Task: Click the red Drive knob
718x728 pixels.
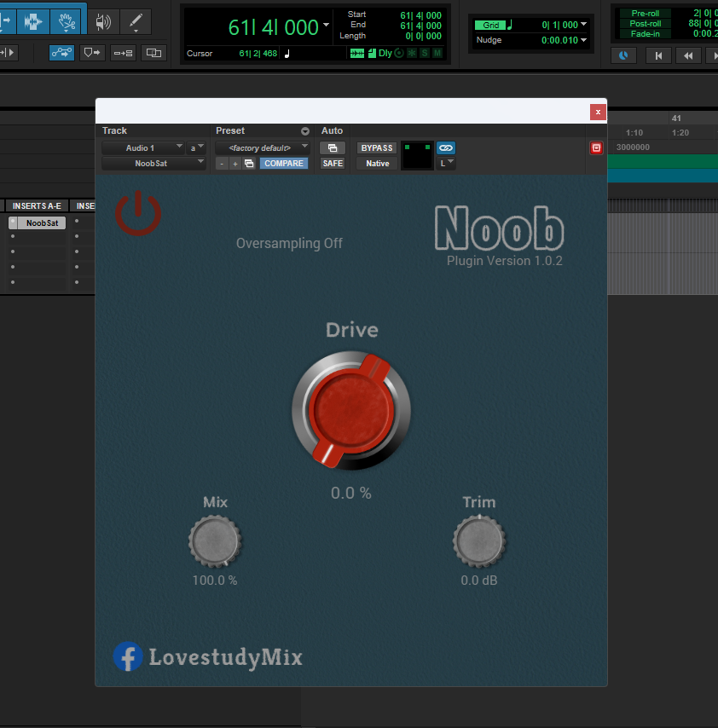Action: coord(351,411)
